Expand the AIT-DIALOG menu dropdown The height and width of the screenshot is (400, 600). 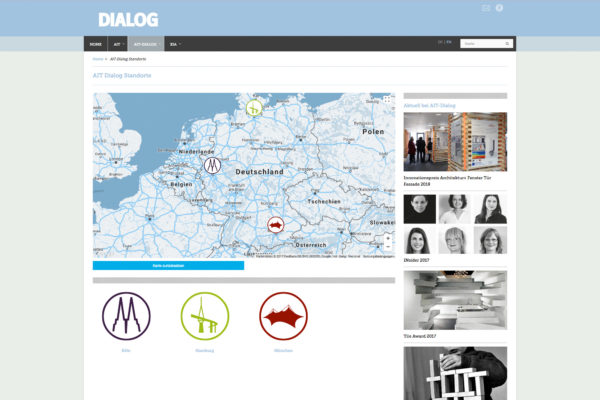(x=147, y=44)
